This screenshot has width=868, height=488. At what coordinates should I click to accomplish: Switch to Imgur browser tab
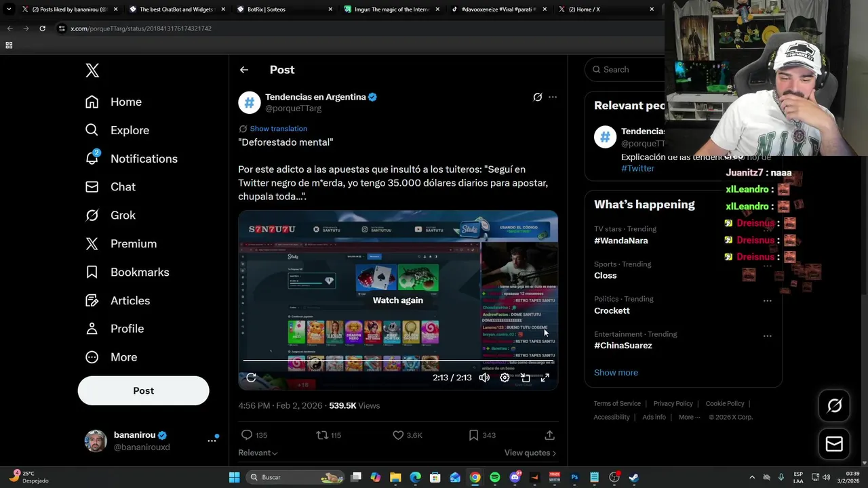tap(392, 9)
